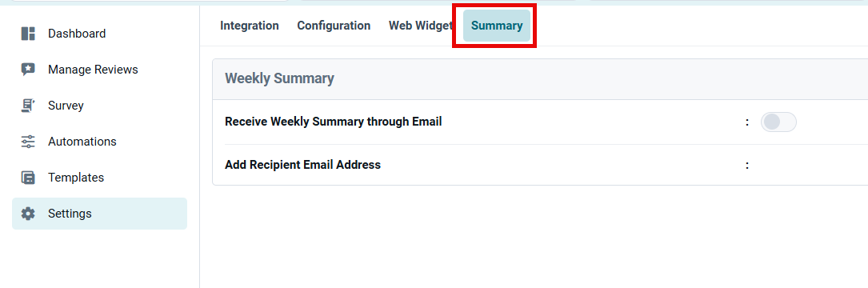The width and height of the screenshot is (868, 288).
Task: Select the Survey clipboard icon
Action: (28, 106)
